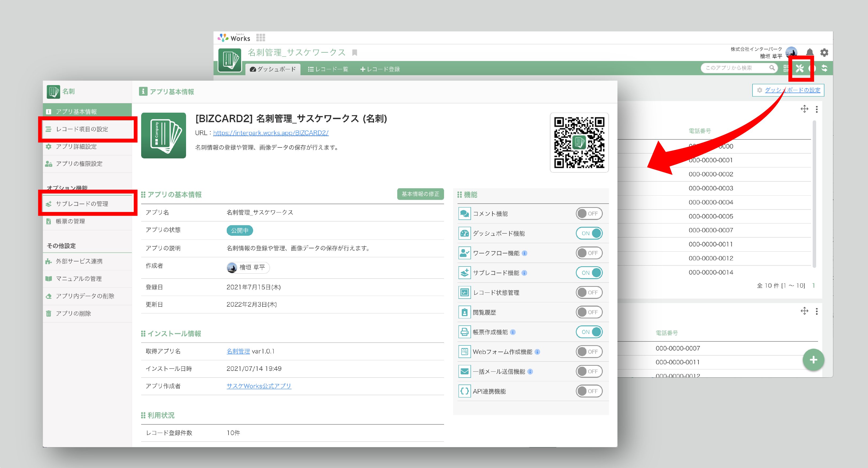Click the info icon next to 帳票作成機能

click(x=513, y=332)
